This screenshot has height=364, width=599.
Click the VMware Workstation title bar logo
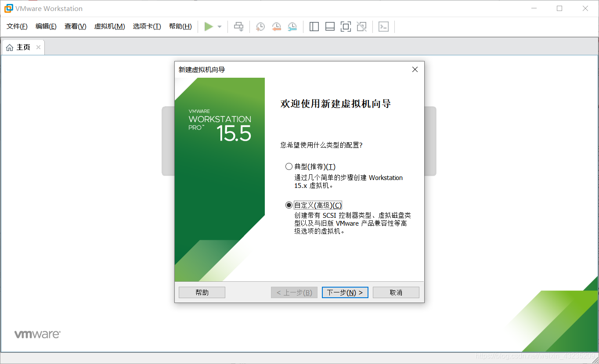(8, 8)
